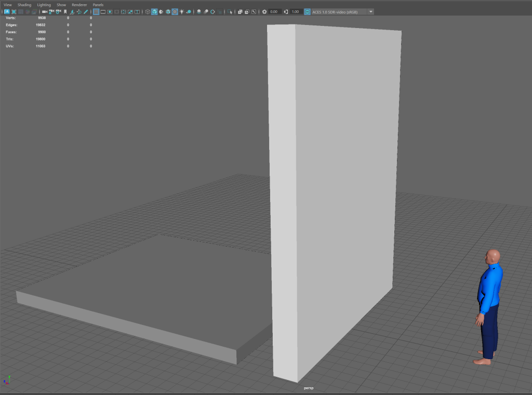Open the Shading menu
This screenshot has width=532, height=395.
(x=24, y=5)
